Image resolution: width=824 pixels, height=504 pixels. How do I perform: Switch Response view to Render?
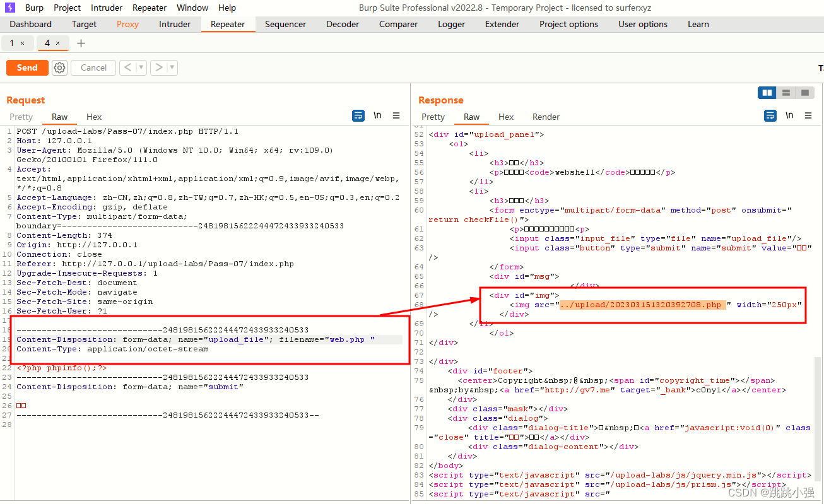(x=546, y=117)
